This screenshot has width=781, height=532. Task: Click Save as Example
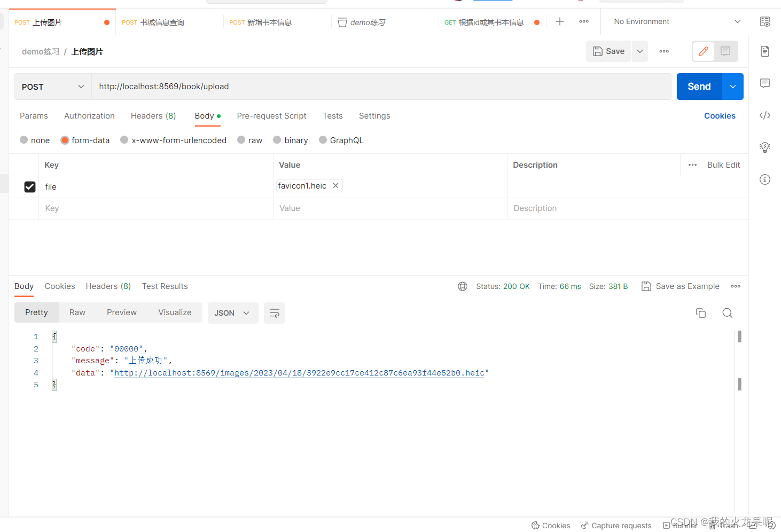(681, 286)
